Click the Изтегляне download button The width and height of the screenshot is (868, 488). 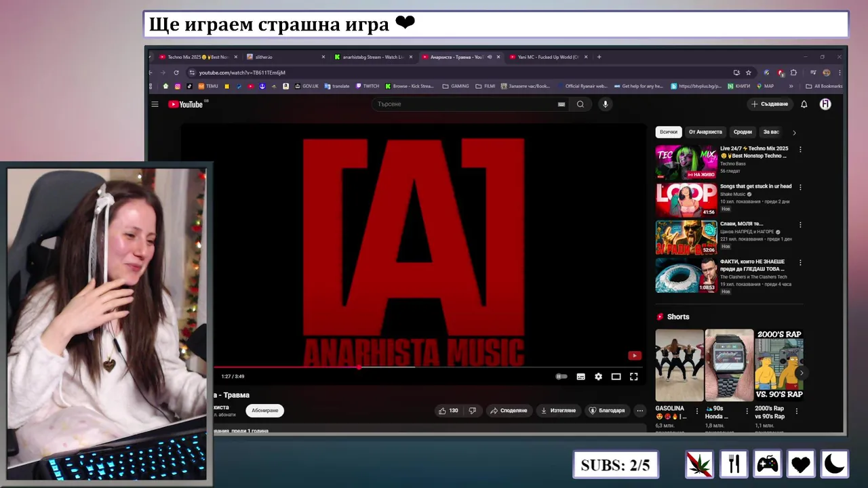click(558, 411)
